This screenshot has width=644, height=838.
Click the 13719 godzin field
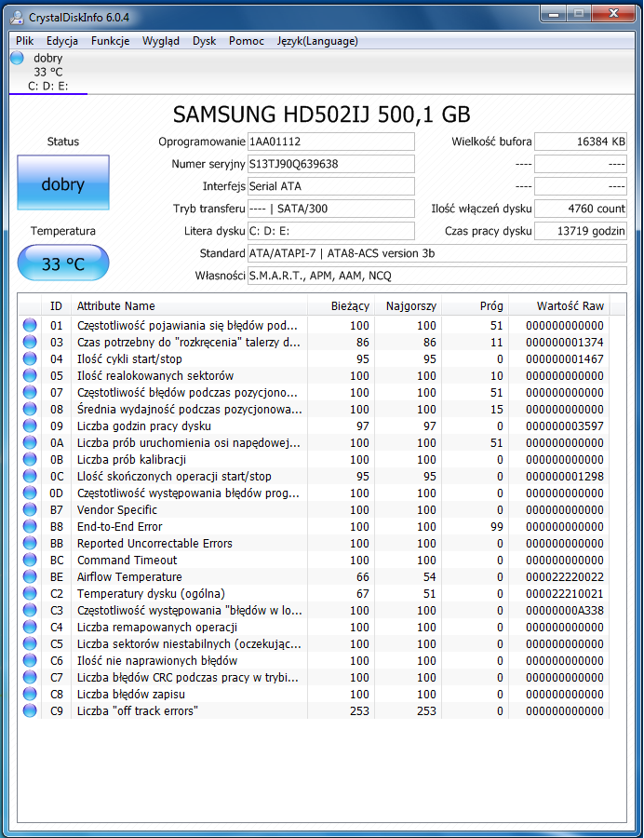581,232
